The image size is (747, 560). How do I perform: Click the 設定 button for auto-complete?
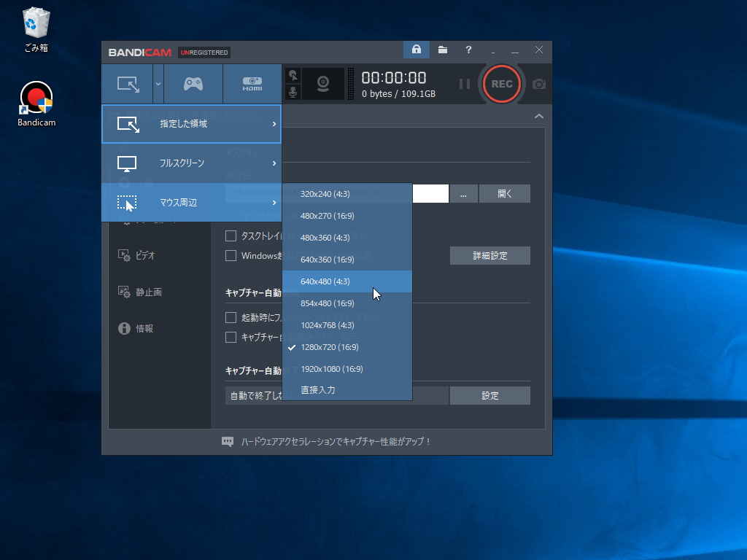(x=489, y=396)
